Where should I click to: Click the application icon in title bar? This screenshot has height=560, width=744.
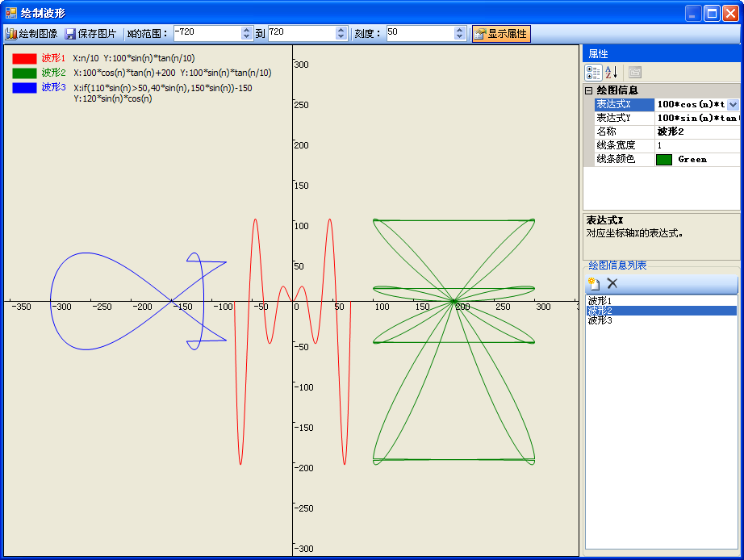[11, 13]
